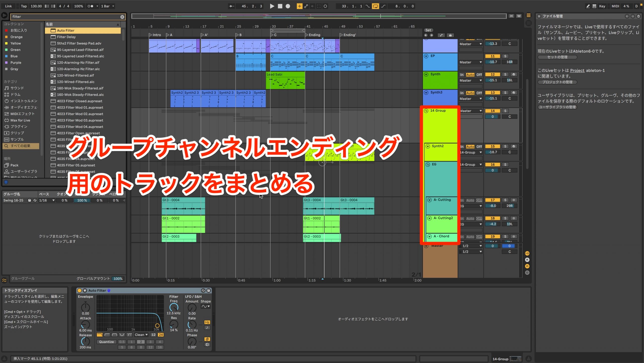Unfold the Synth3 track
Viewport: 644px width, 363px height.
coord(426,92)
